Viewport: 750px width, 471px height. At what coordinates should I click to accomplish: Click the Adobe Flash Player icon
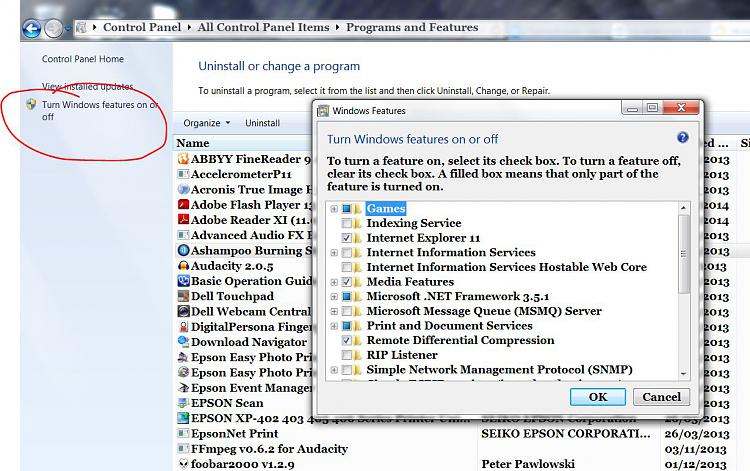pyautogui.click(x=183, y=205)
